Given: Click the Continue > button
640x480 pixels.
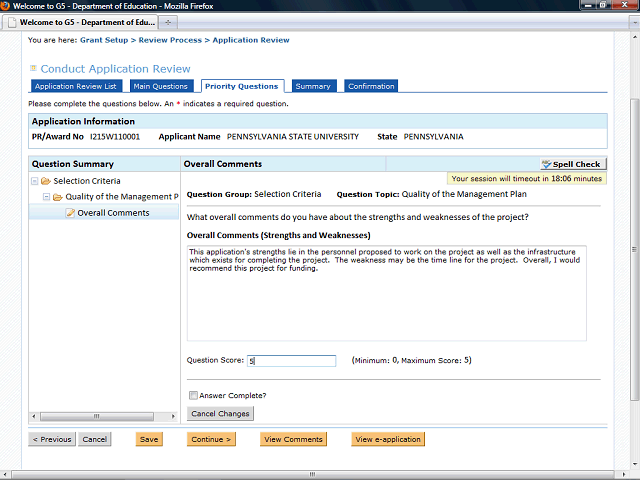Looking at the screenshot, I should [211, 439].
